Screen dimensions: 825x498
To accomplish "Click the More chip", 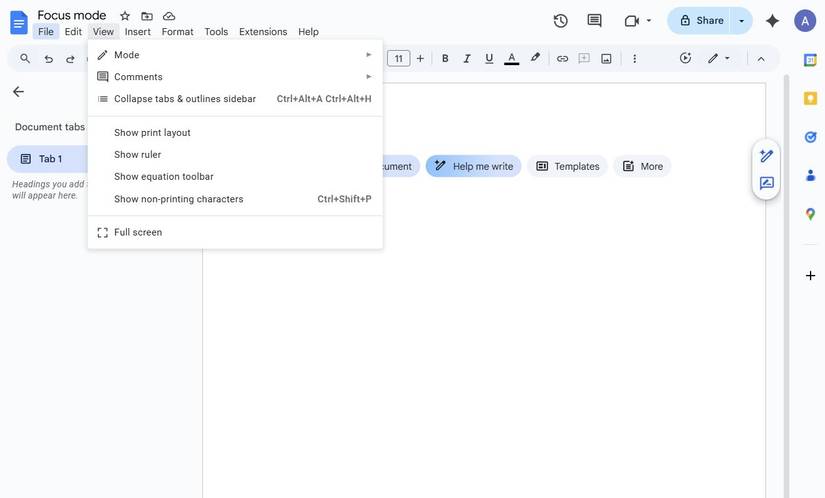I will (642, 166).
